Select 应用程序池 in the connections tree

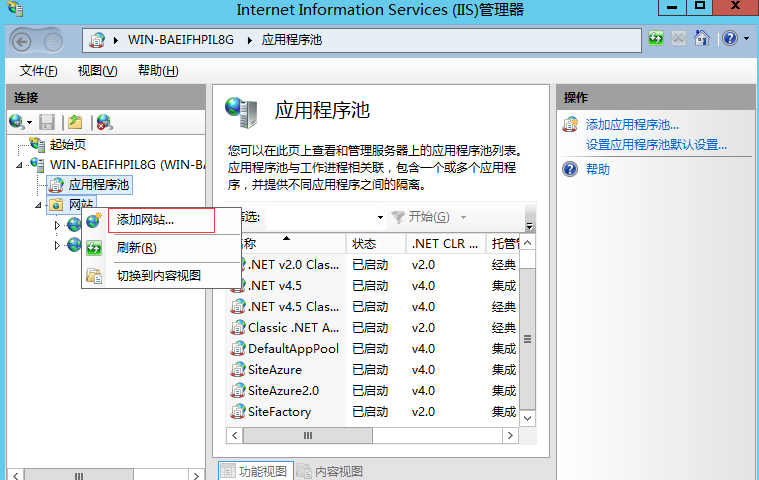coord(99,185)
